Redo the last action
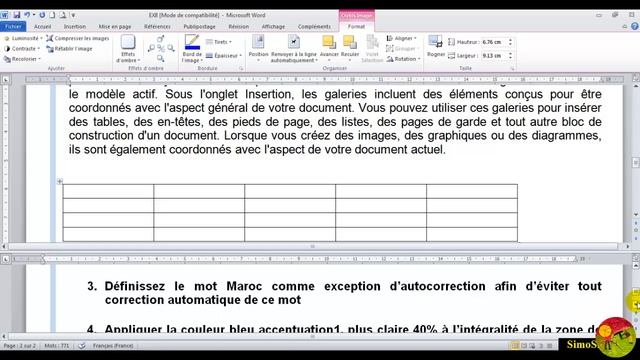640x360 pixels. click(x=42, y=15)
